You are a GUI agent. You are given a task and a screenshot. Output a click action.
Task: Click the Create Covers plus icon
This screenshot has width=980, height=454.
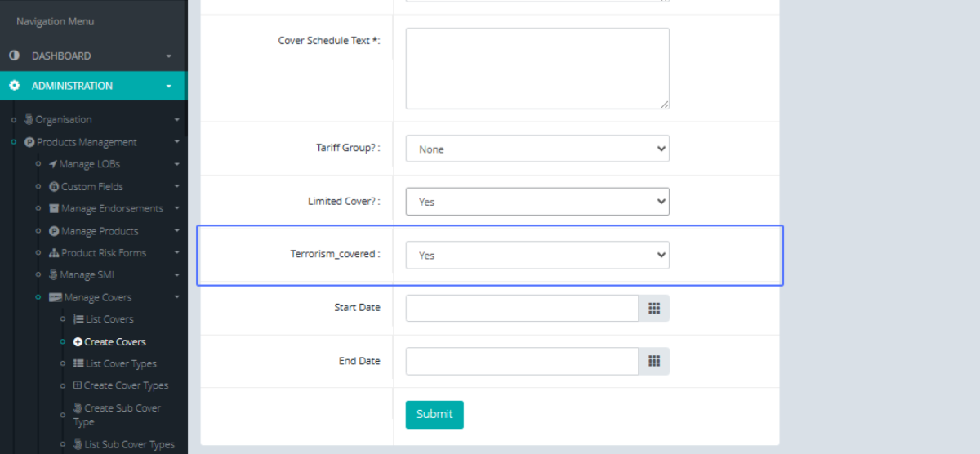tap(78, 342)
